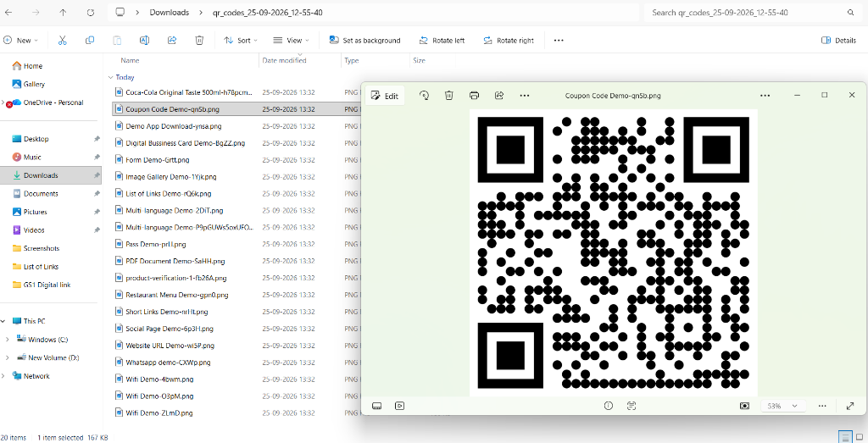The image size is (868, 443).
Task: Click the Delete trash icon in Explorer toolbar
Action: [199, 41]
